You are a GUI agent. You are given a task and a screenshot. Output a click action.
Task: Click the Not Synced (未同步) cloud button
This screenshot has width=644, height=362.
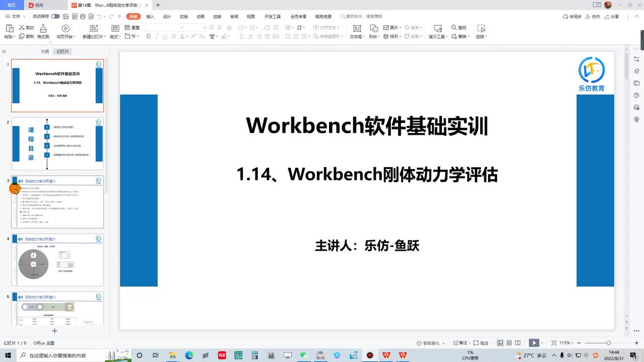pos(573,17)
